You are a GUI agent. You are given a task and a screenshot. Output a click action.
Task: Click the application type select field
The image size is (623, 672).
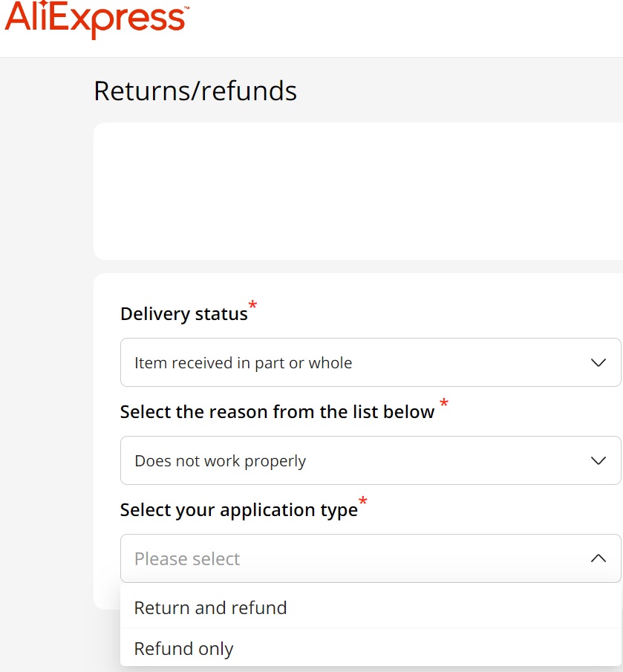[370, 558]
